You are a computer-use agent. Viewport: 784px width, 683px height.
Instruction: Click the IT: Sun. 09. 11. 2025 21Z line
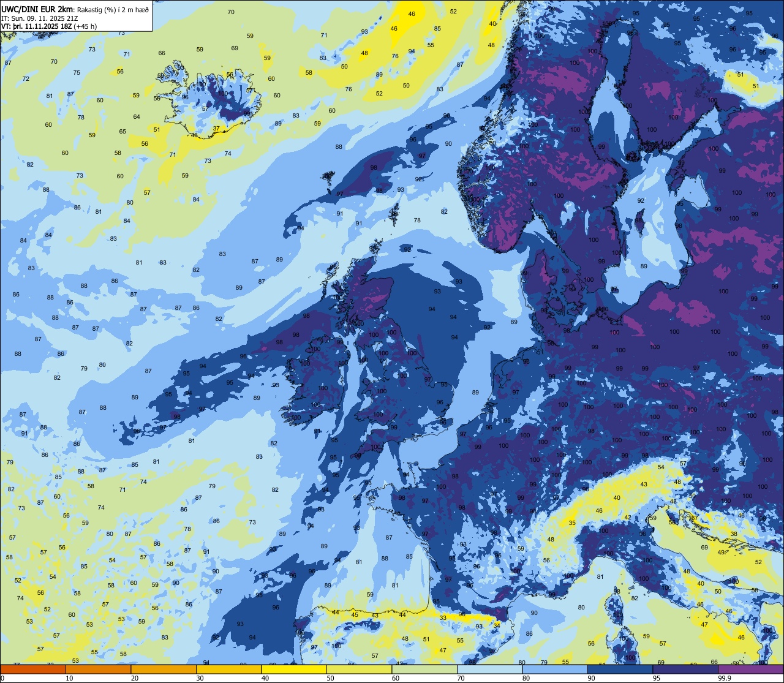coord(40,18)
